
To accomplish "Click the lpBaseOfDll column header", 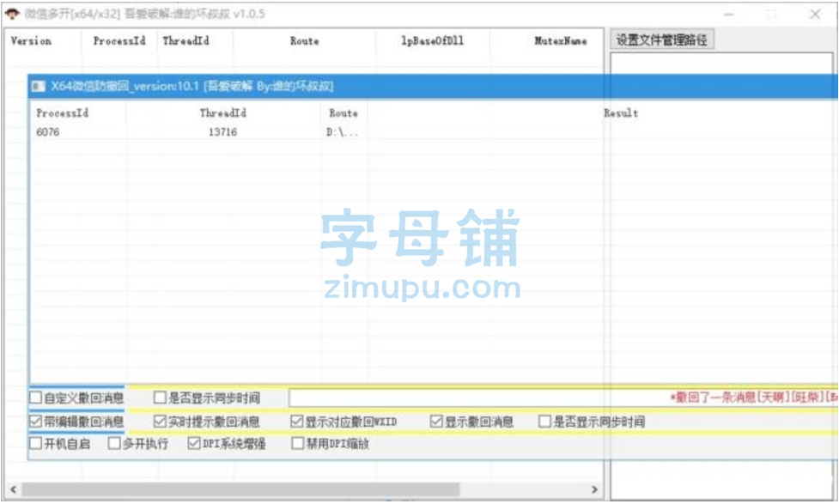I will click(432, 40).
